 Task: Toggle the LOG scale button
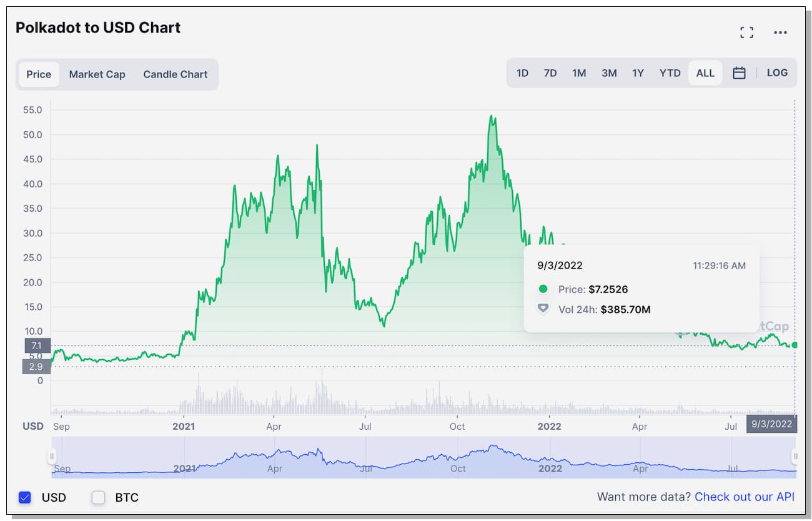coord(777,72)
